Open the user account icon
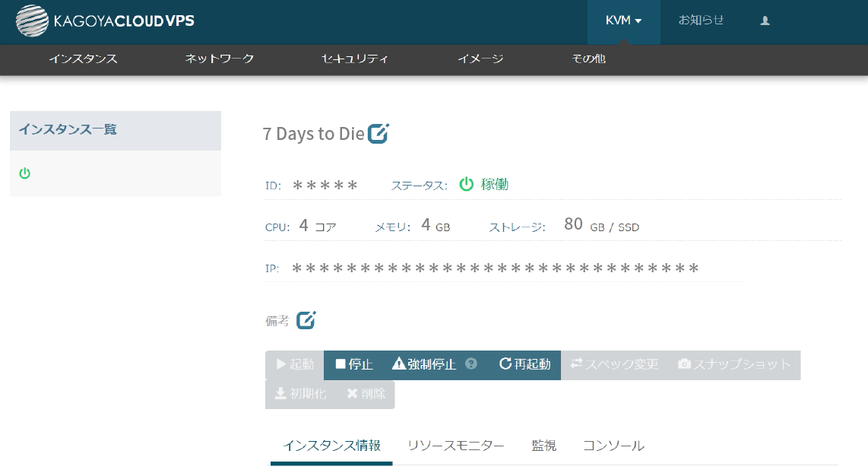The height and width of the screenshot is (476, 868). (x=765, y=21)
